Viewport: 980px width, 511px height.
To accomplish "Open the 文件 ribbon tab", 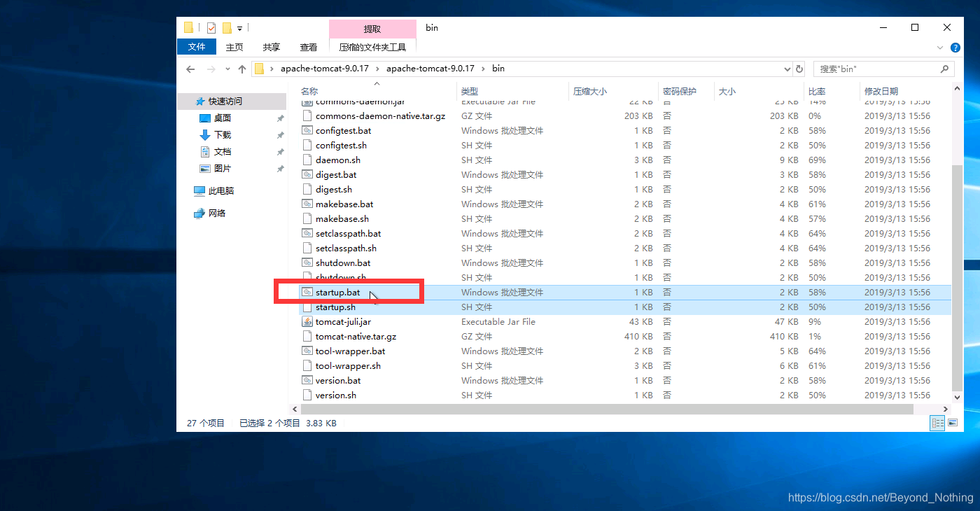I will pyautogui.click(x=197, y=47).
